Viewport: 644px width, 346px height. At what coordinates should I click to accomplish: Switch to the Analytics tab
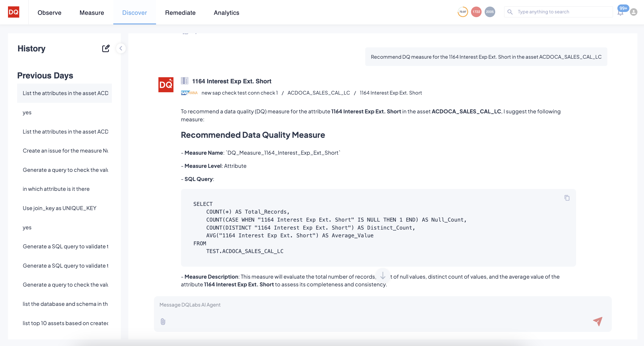pos(226,12)
